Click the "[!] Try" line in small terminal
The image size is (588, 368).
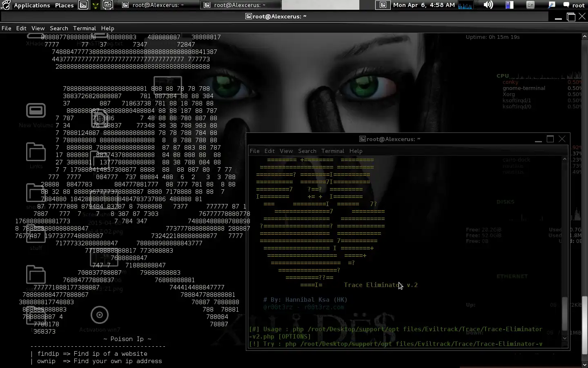click(x=396, y=344)
